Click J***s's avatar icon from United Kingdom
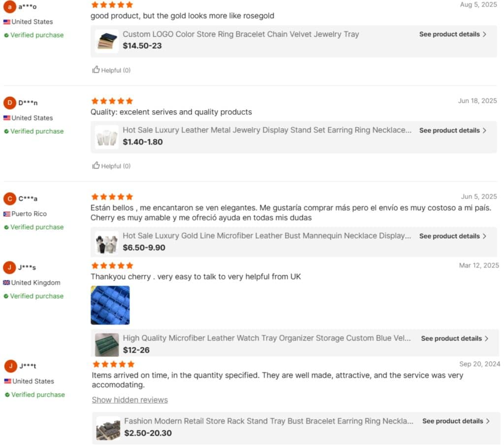Viewport: 504px width, 446px height. pyautogui.click(x=9, y=268)
